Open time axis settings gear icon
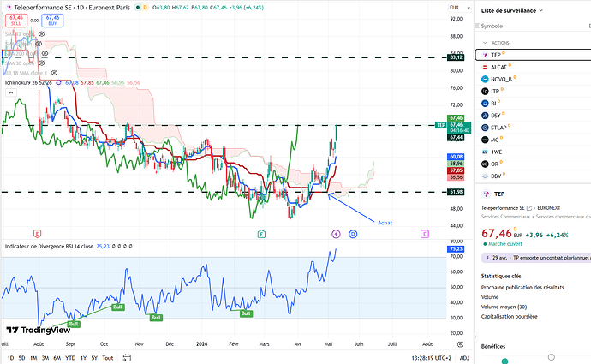Screen dimensions: 591x364 tap(460, 344)
